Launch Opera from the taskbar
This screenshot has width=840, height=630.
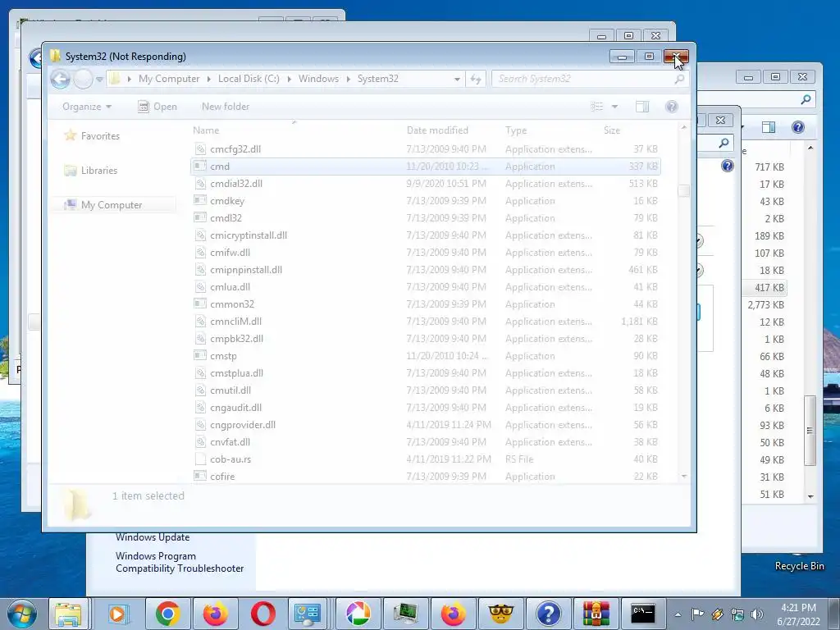tap(262, 614)
